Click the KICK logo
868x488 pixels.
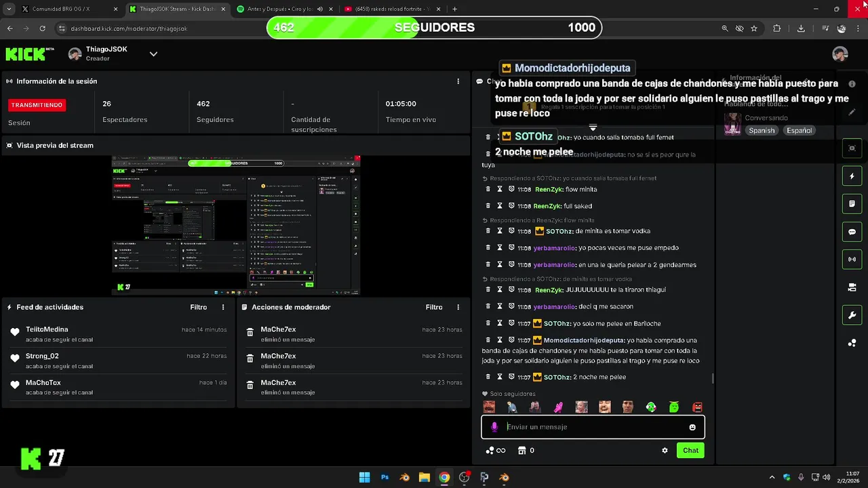pyautogui.click(x=30, y=54)
